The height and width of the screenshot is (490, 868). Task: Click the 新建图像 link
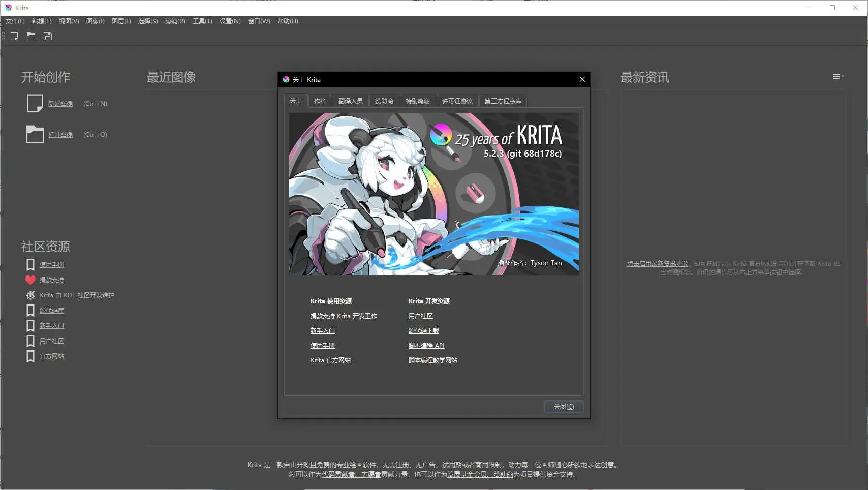point(60,104)
